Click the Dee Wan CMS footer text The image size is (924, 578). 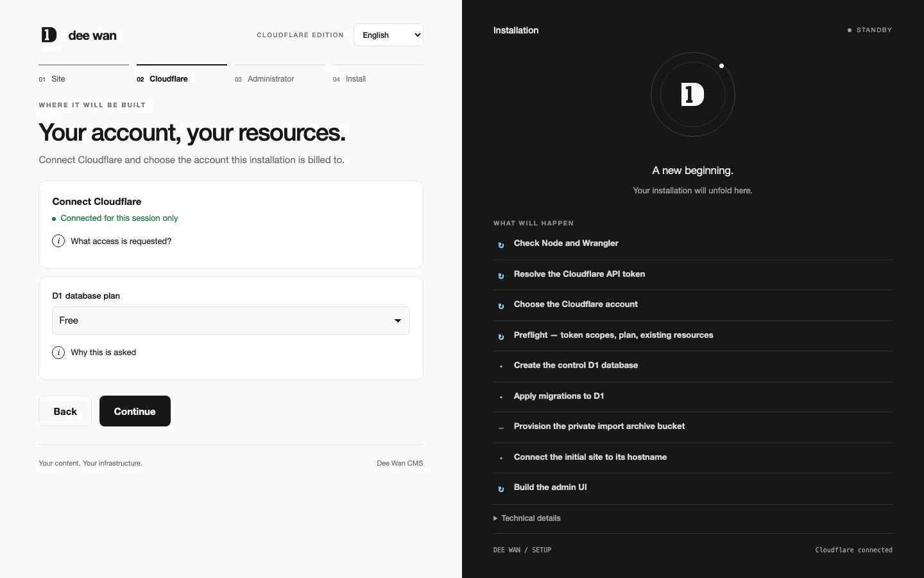tap(400, 463)
